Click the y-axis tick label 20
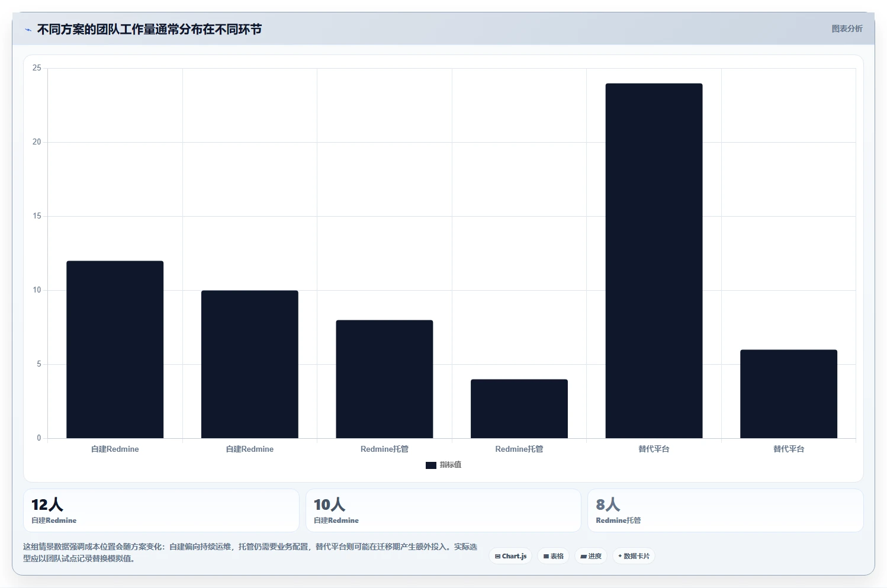Screen dimensions: 887x588 [x=37, y=142]
